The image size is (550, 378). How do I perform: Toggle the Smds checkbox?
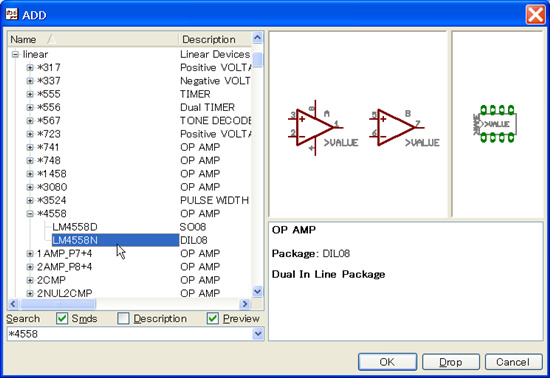click(x=62, y=318)
